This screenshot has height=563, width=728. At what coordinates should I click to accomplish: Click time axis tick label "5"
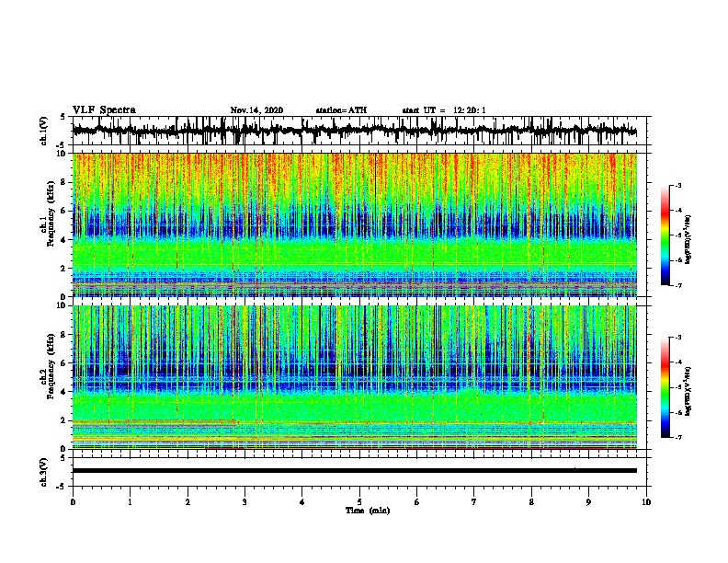coord(359,502)
